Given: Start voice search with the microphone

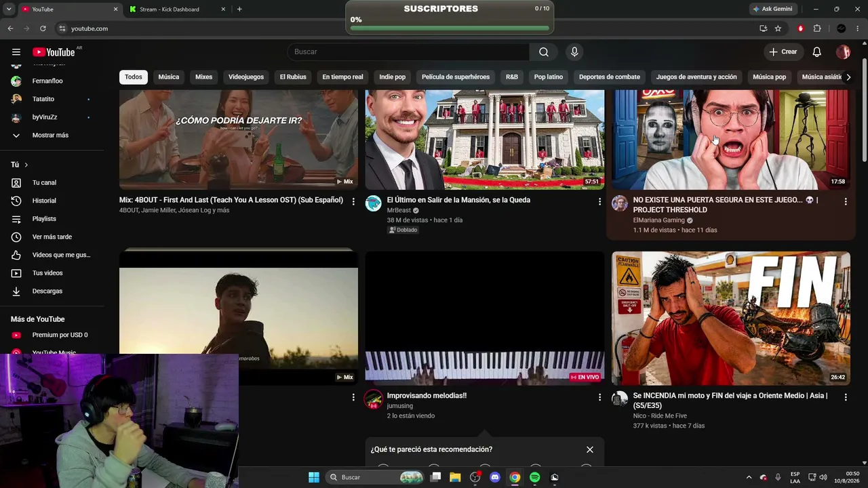Looking at the screenshot, I should (574, 52).
